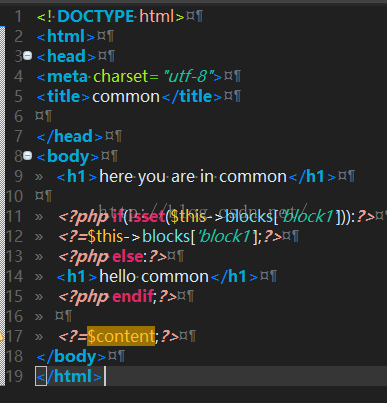Click the meta tag name on line 4
The width and height of the screenshot is (387, 403).
click(x=67, y=76)
